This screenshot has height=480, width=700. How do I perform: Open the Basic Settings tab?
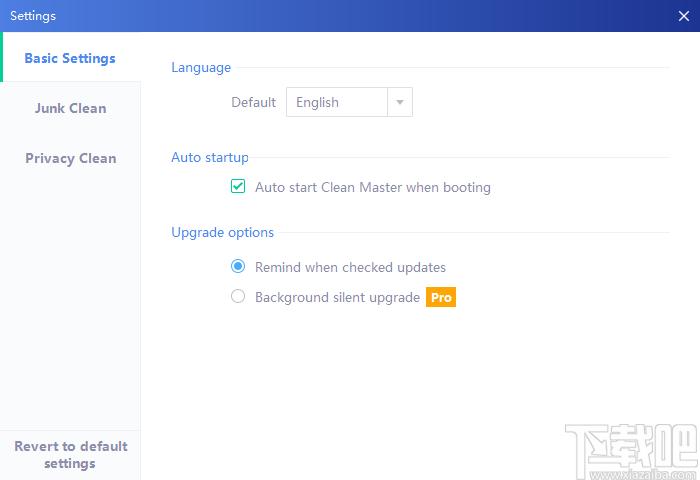point(70,58)
